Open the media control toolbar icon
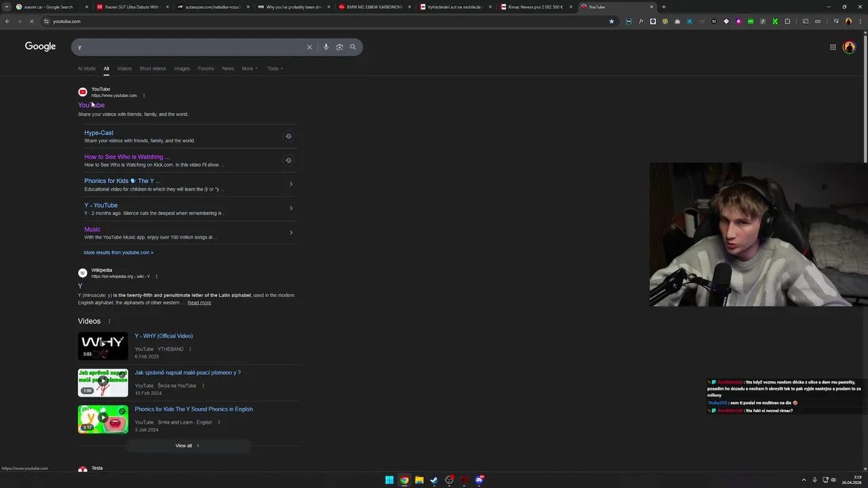Viewport: 868px width, 488px height. point(836,21)
